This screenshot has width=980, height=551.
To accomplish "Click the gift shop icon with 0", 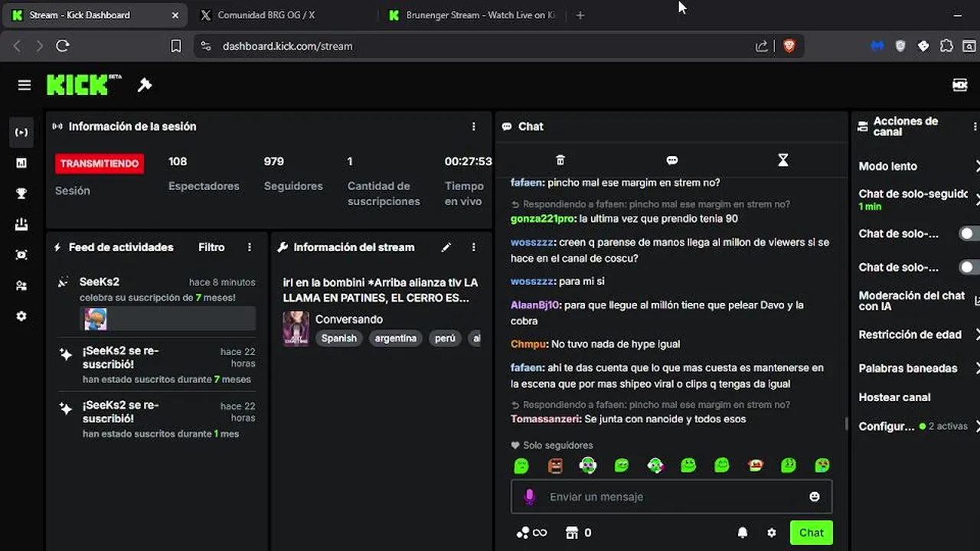I will click(x=578, y=533).
